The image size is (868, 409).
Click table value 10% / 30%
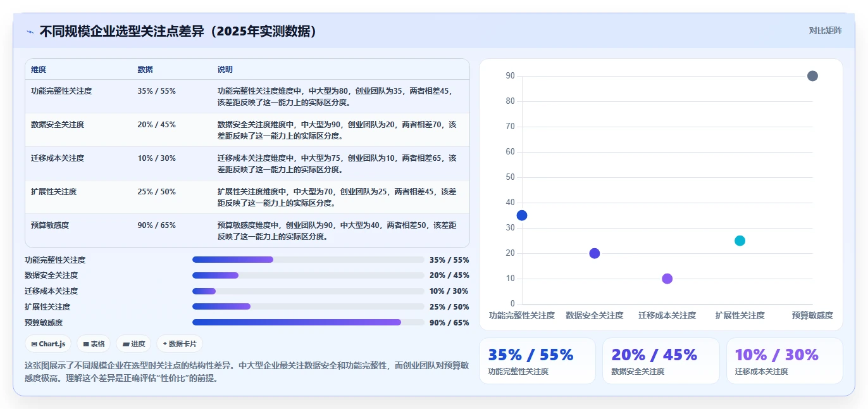coord(156,158)
